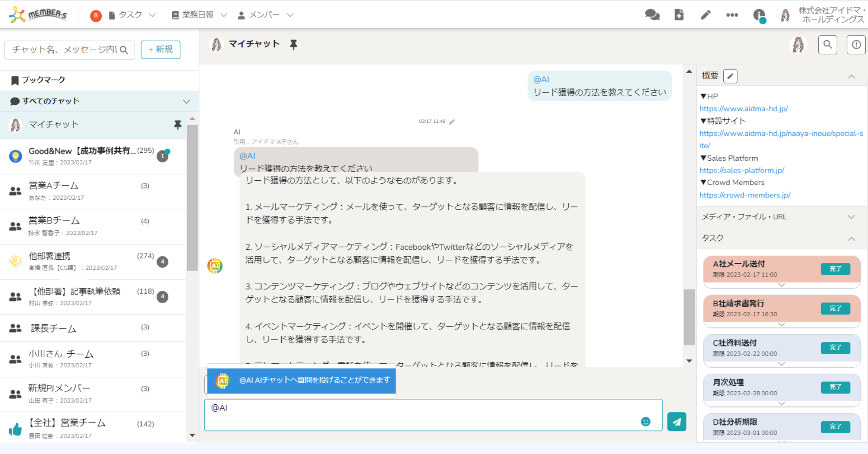Open the three-dot more options icon

pyautogui.click(x=732, y=15)
